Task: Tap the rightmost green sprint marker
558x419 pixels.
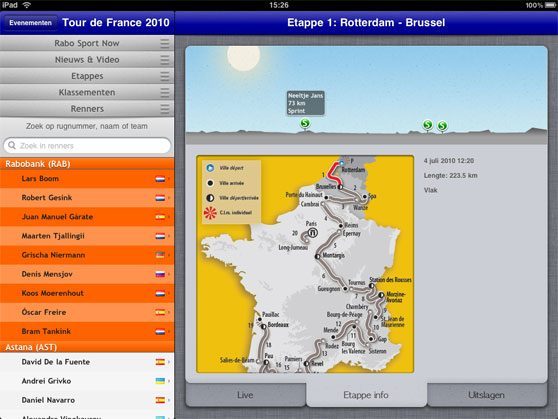Action: 442,126
